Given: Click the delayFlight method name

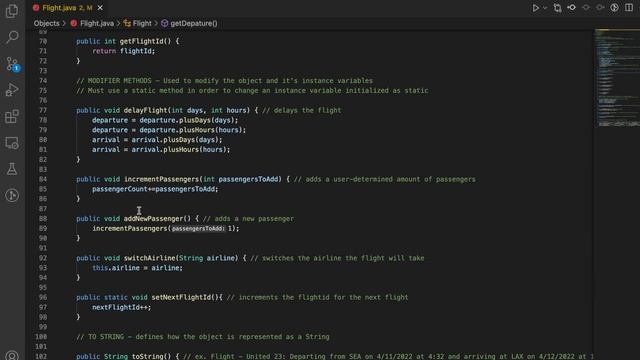Looking at the screenshot, I should pos(146,110).
